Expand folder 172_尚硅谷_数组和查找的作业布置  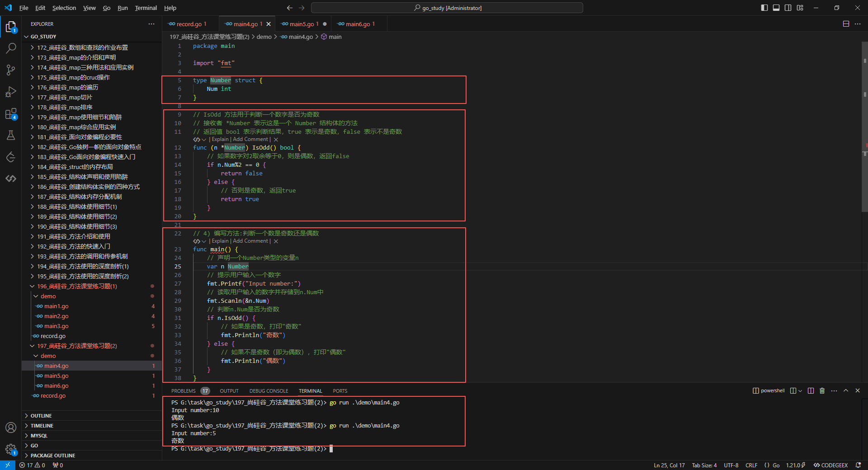(x=82, y=47)
